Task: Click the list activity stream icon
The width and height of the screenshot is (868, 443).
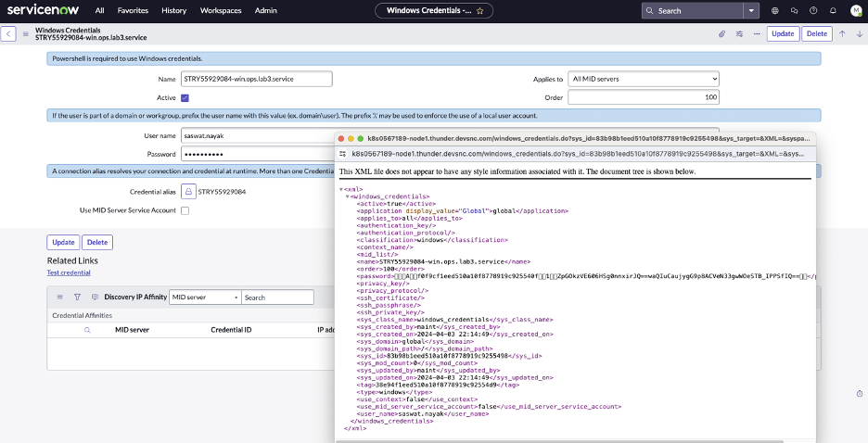Action: coord(95,297)
